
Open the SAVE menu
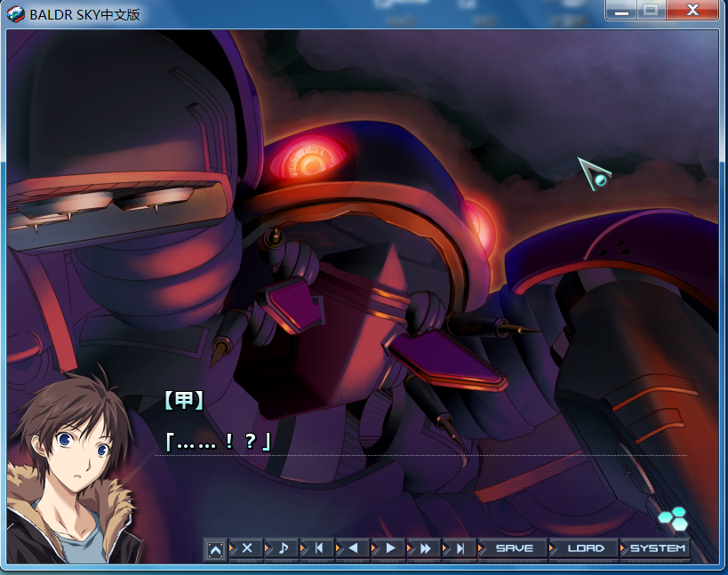click(514, 548)
